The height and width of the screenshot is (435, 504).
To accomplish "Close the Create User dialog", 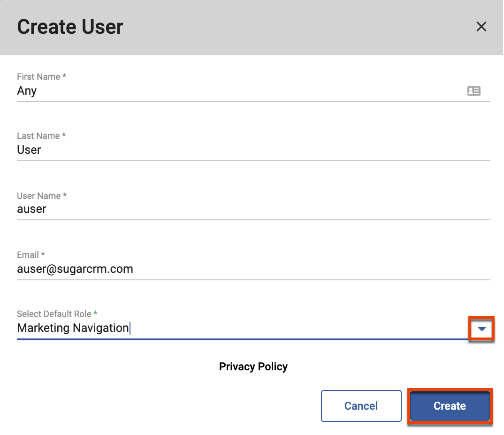I will (481, 27).
